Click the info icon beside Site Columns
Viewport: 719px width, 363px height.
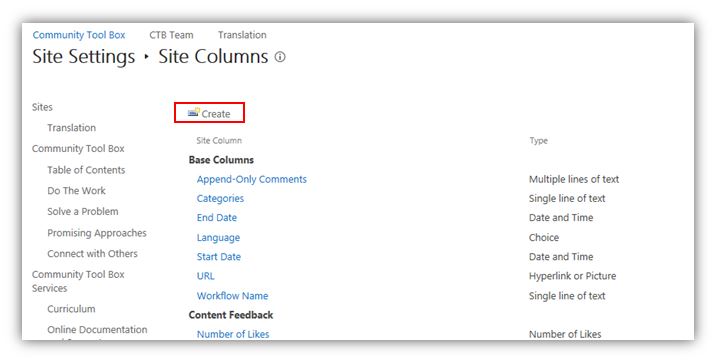(280, 57)
